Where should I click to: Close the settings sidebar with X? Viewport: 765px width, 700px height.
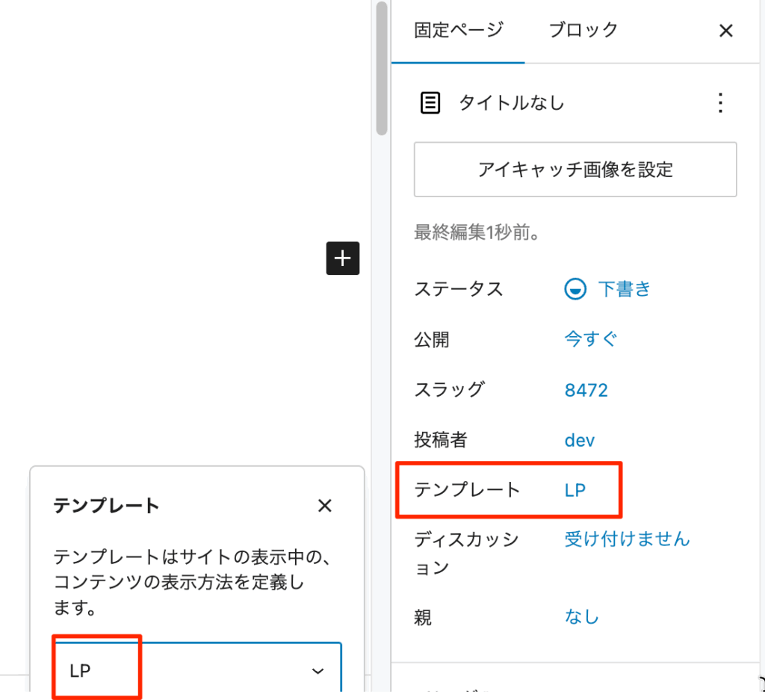(725, 31)
